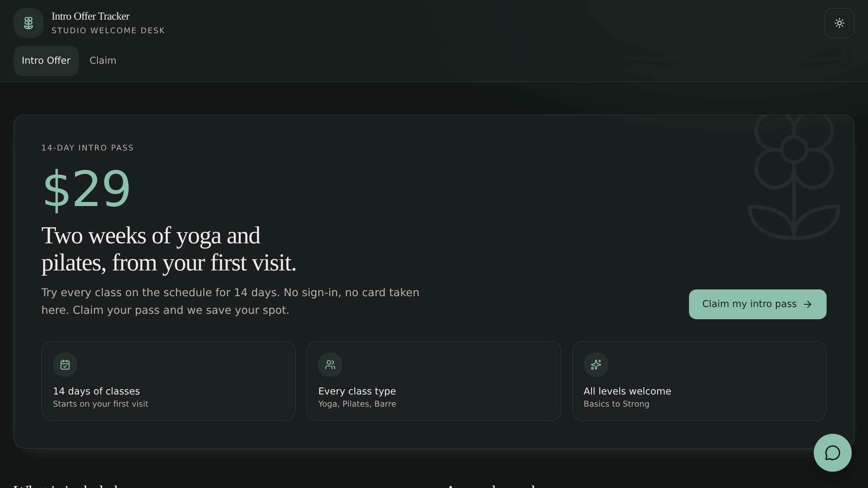Screen dimensions: 868x488
Task: Click the All levels welcome heading
Action: 627,391
